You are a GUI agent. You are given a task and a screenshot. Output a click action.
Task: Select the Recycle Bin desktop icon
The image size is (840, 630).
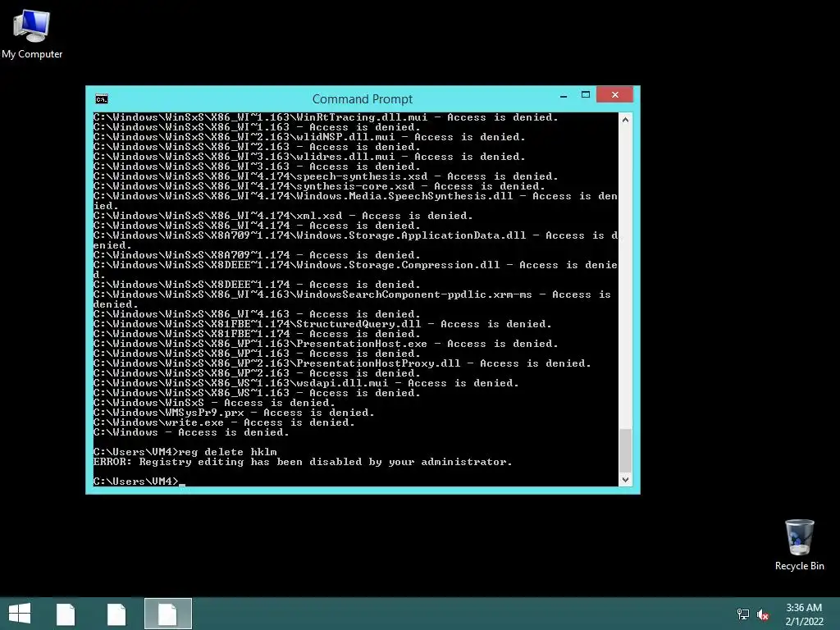tap(799, 545)
